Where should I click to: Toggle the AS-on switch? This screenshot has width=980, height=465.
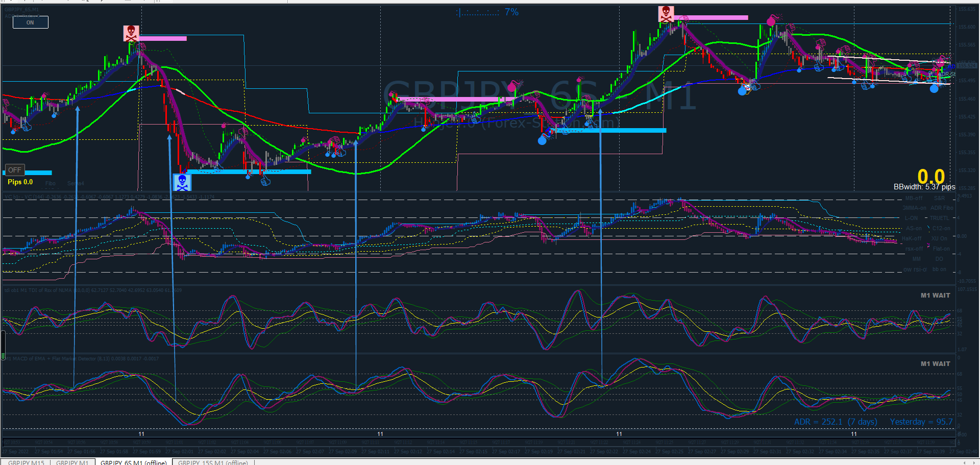click(914, 228)
